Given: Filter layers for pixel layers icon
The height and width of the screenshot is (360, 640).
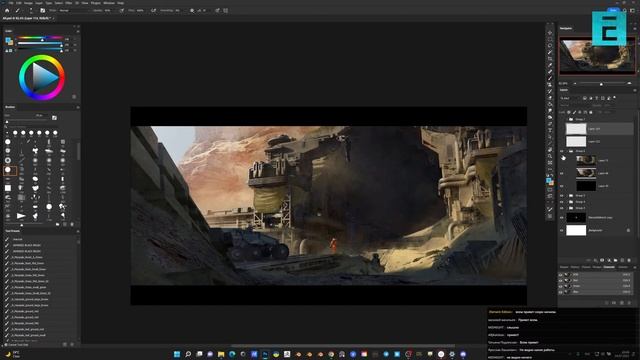Looking at the screenshot, I should point(584,98).
